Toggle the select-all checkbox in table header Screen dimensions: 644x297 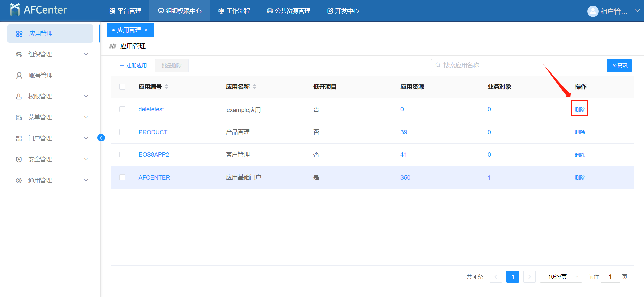pyautogui.click(x=122, y=87)
